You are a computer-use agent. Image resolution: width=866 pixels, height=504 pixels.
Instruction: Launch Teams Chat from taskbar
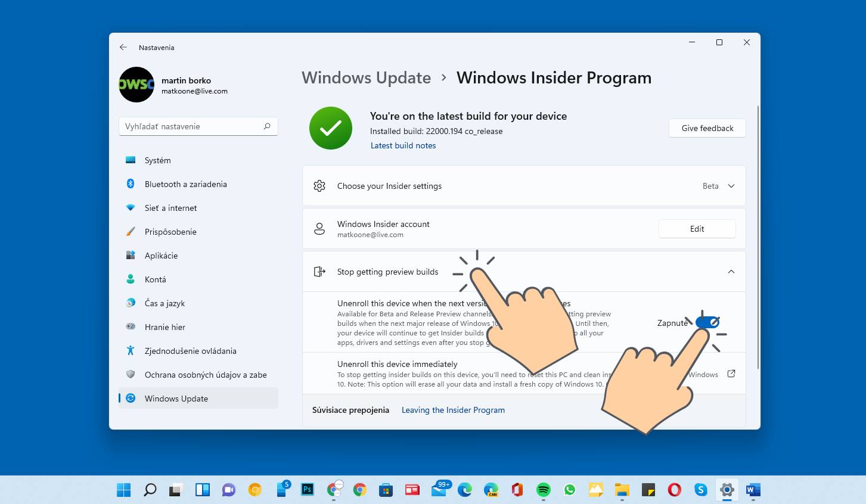coord(229,490)
